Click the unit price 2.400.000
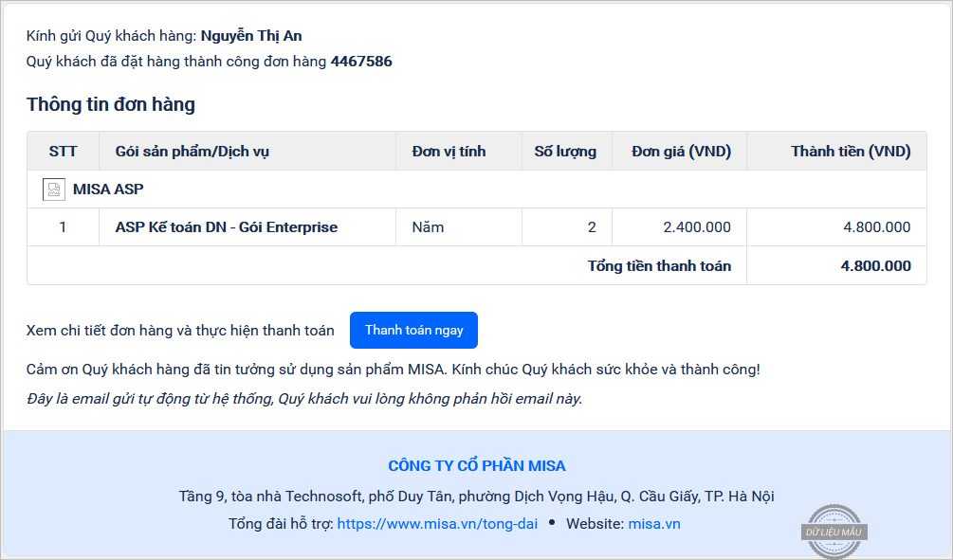Viewport: 953px width, 560px height. (x=697, y=227)
